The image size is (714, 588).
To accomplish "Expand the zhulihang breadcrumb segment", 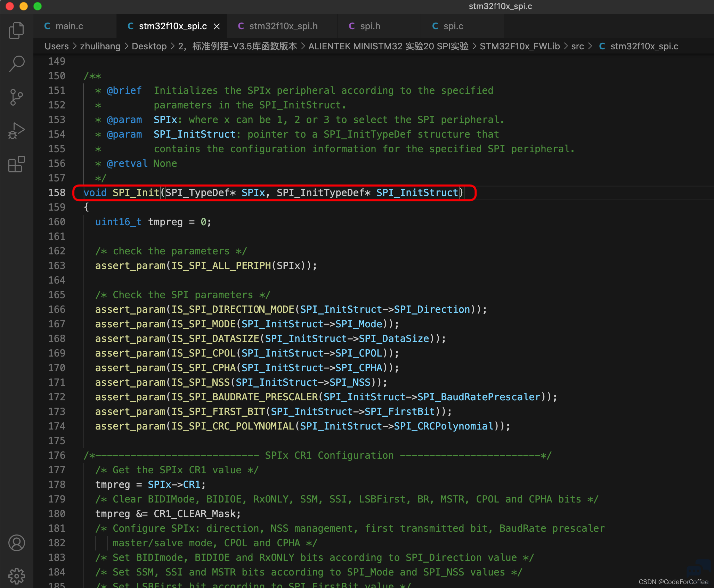I will tap(100, 46).
